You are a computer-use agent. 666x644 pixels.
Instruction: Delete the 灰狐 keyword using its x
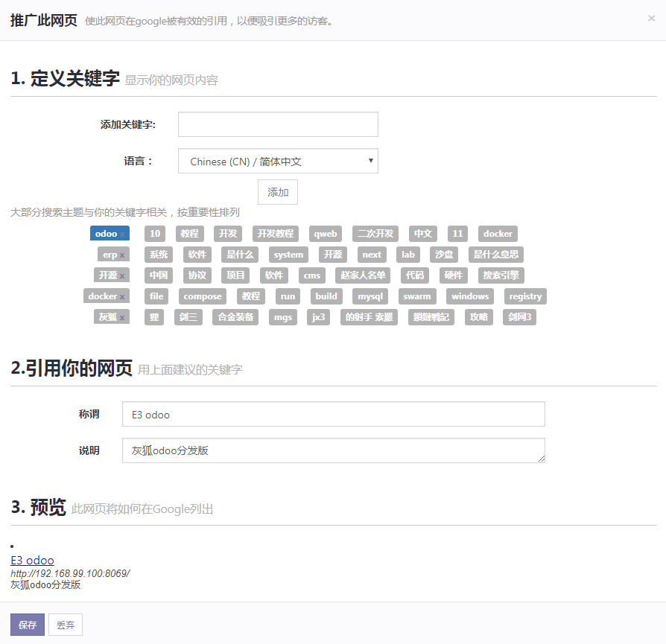click(122, 318)
